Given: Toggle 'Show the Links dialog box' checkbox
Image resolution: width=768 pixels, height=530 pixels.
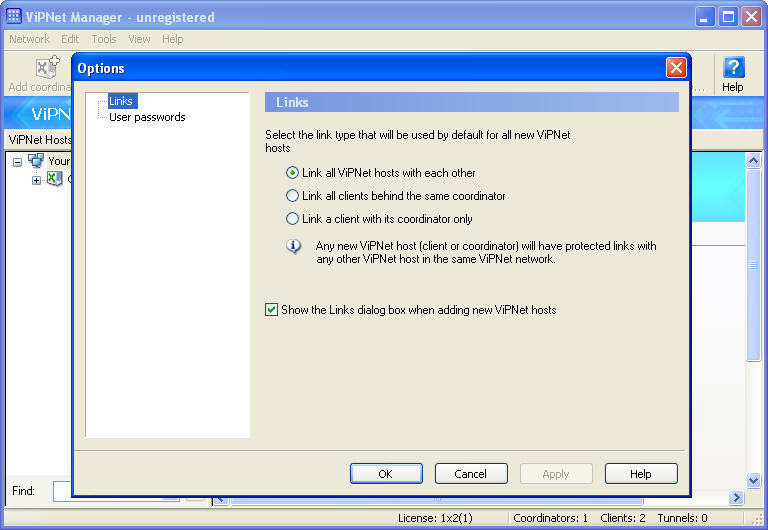Looking at the screenshot, I should click(271, 310).
